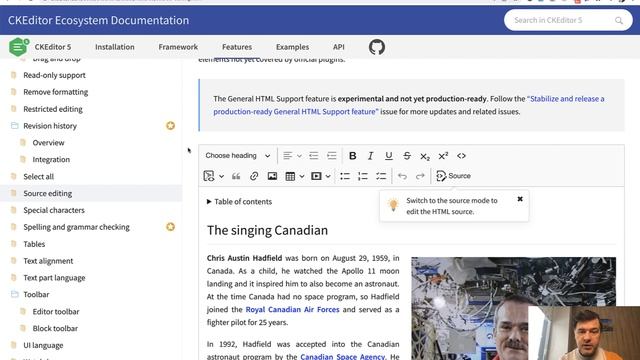
Task: Collapse the Revision history folder
Action: [x=15, y=126]
